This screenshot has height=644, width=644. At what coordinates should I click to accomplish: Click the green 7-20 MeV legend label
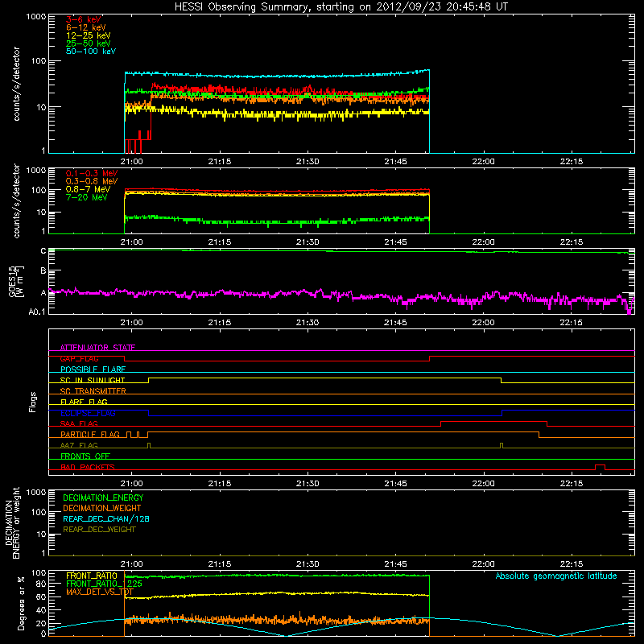[x=87, y=197]
